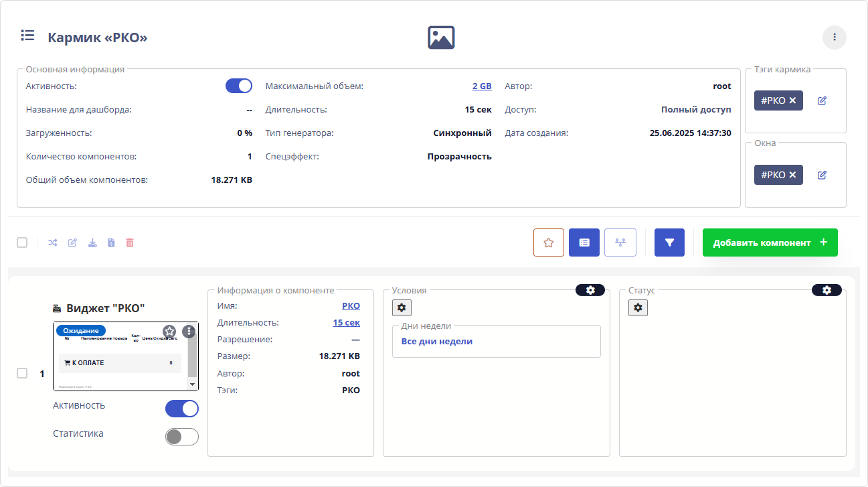Enable the Статистика toggle
Viewport: 868px width, 487px height.
pos(182,437)
